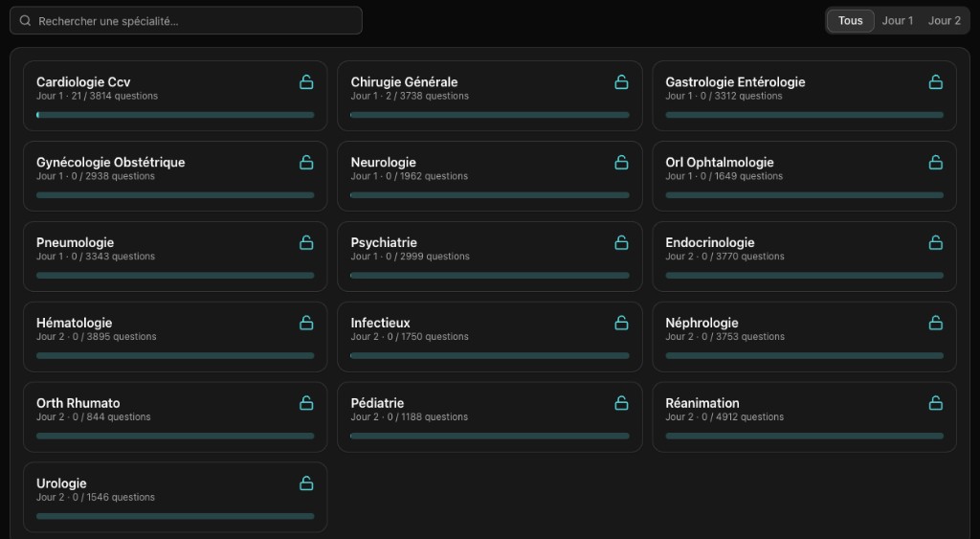Viewport: 980px width, 539px height.
Task: Click the unlock icon on Endocrinologie card
Action: 936,242
